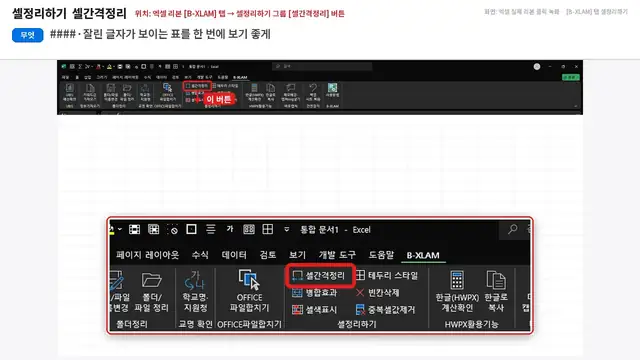Image resolution: width=640 pixels, height=360 pixels.
Task: Click the green Excel logo in small window
Action: point(64,66)
